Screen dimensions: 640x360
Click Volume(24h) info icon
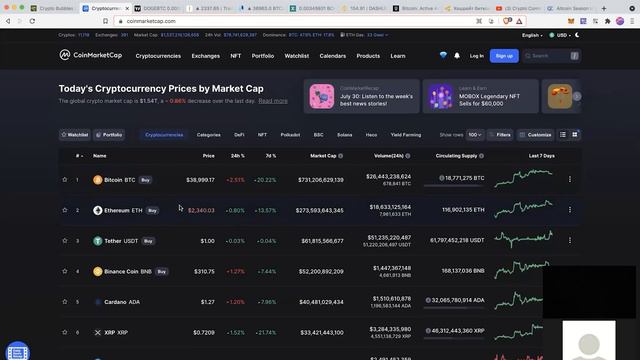click(x=408, y=156)
